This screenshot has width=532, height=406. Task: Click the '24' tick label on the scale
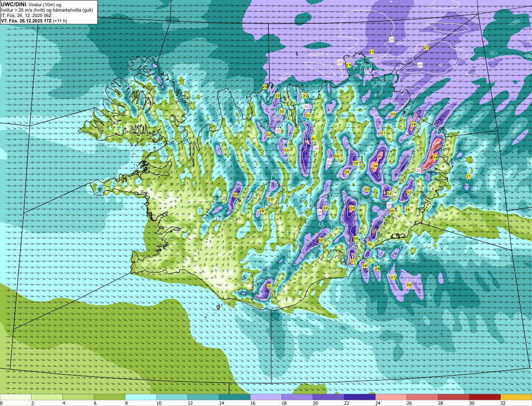pos(378,403)
